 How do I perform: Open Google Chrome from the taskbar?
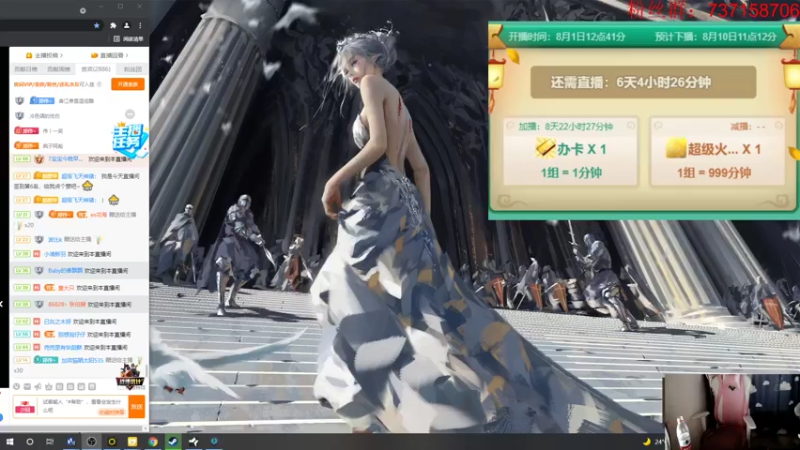[153, 442]
